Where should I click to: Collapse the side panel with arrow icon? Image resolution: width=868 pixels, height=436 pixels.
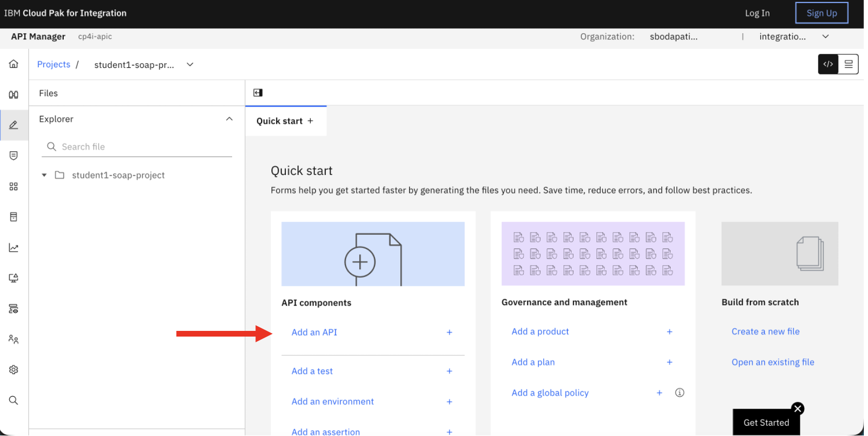258,93
